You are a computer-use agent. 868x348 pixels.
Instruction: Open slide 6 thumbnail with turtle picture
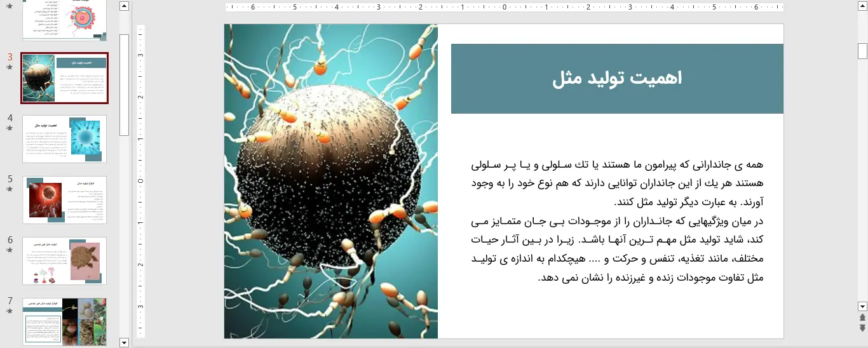click(64, 261)
